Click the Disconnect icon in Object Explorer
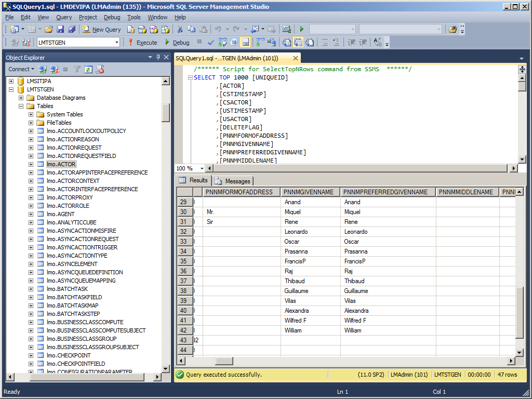This screenshot has width=532, height=399. [54, 69]
